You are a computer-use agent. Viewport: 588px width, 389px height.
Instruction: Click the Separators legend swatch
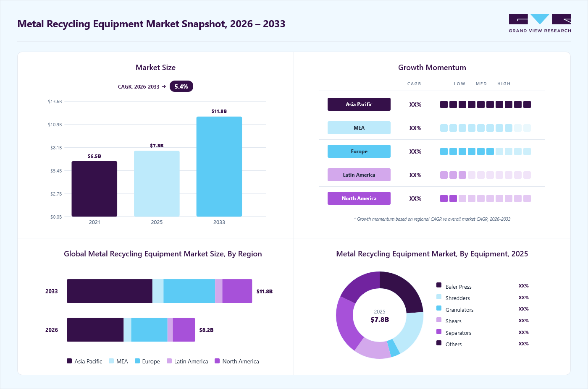tap(439, 332)
